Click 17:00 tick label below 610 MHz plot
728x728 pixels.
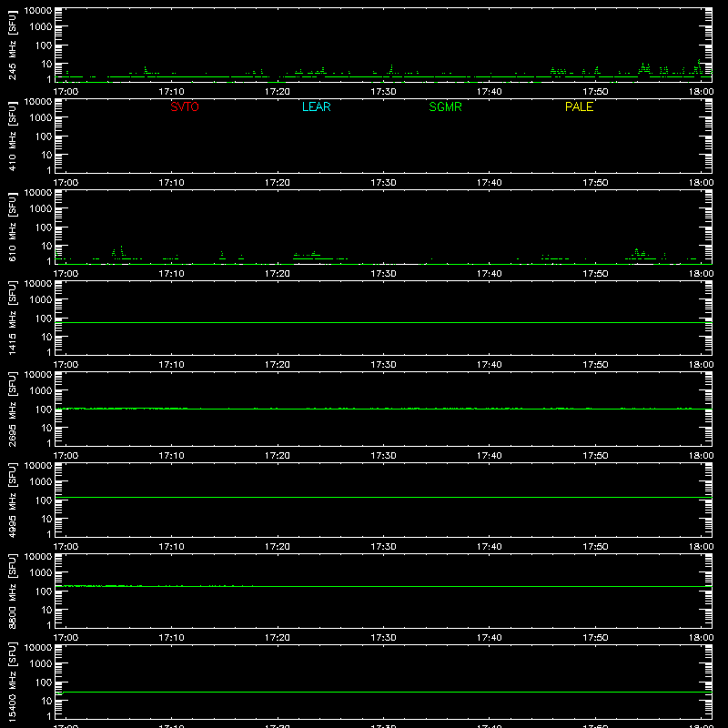point(66,274)
